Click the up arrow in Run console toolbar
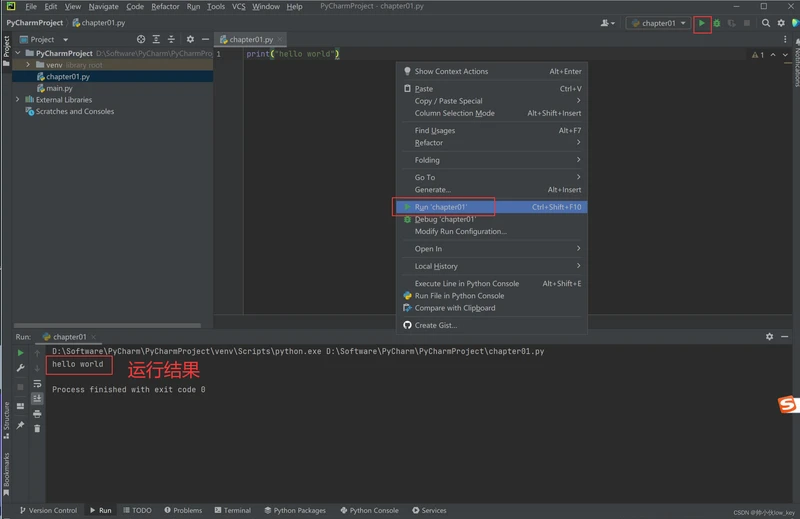 [x=37, y=353]
